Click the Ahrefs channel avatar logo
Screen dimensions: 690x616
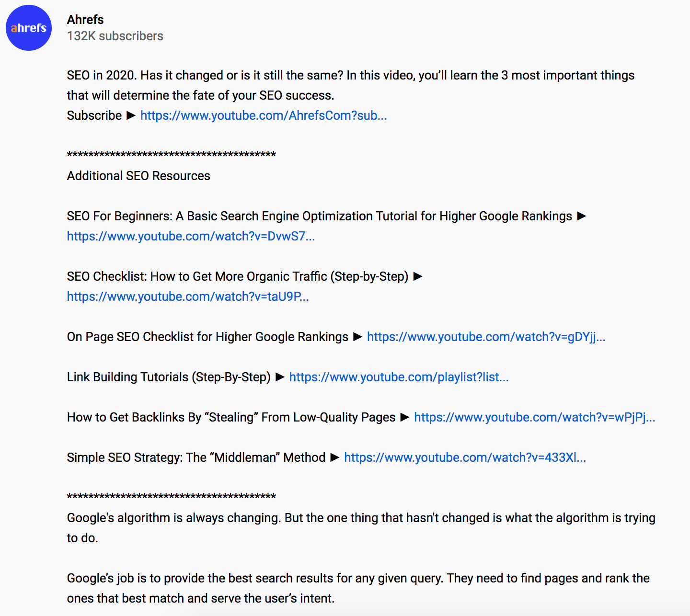tap(29, 28)
